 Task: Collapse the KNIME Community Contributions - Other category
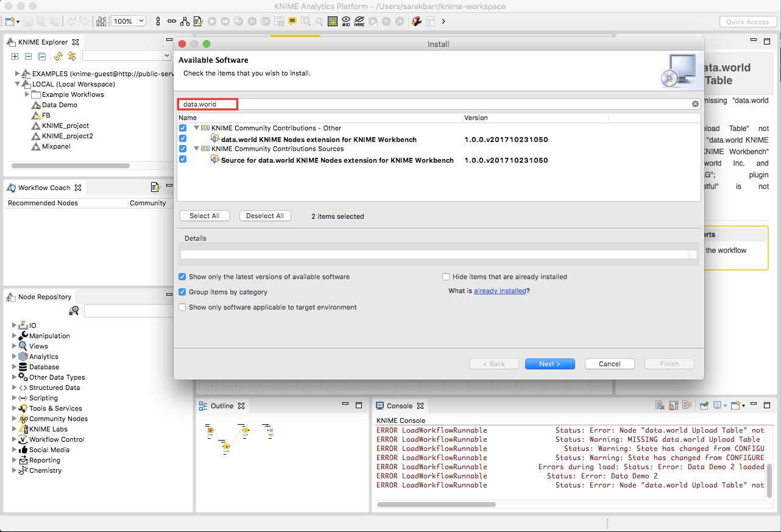[x=196, y=128]
